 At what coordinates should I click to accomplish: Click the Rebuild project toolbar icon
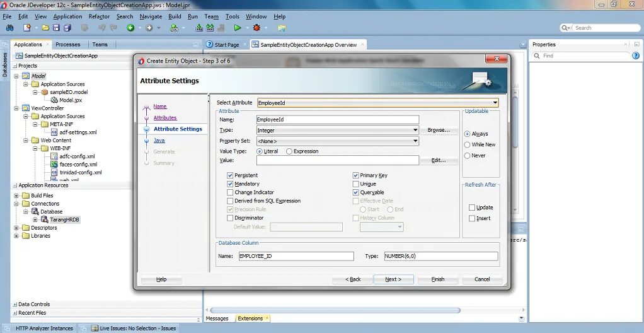click(210, 28)
